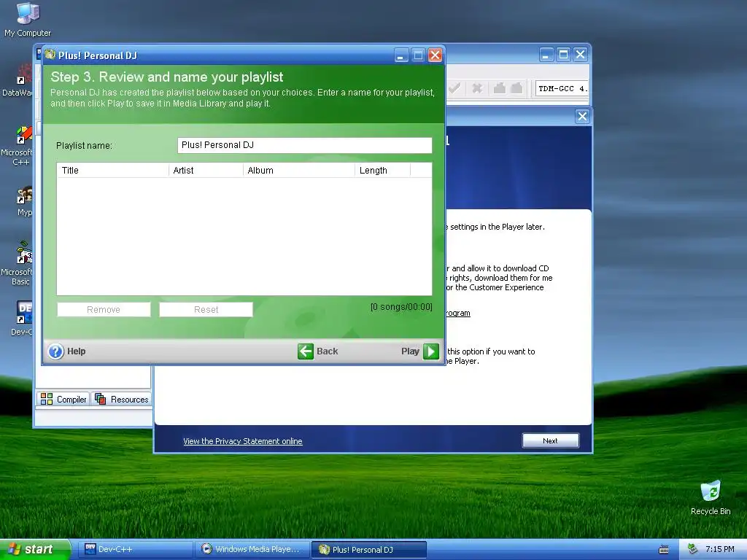Switch to Windows Media Player in the taskbar
The image size is (747, 560).
[x=252, y=550]
